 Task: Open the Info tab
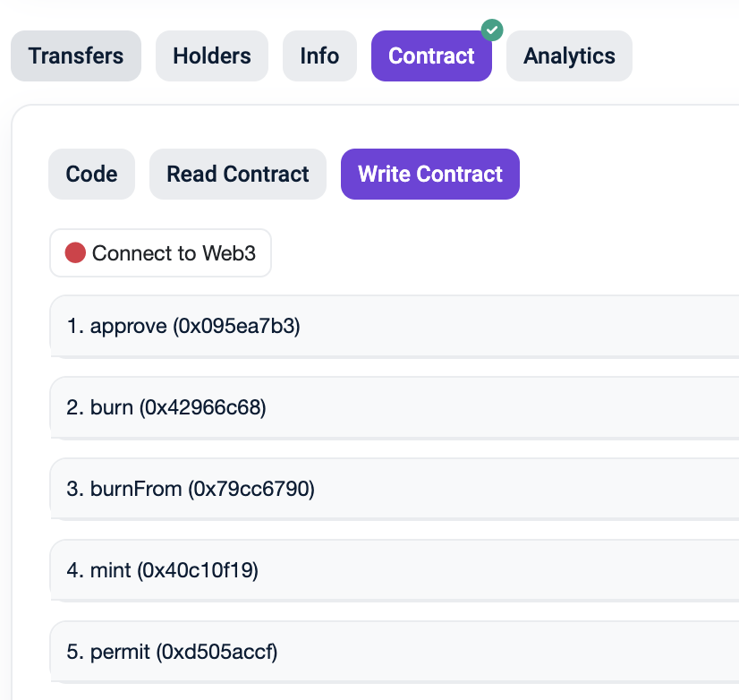pyautogui.click(x=319, y=56)
